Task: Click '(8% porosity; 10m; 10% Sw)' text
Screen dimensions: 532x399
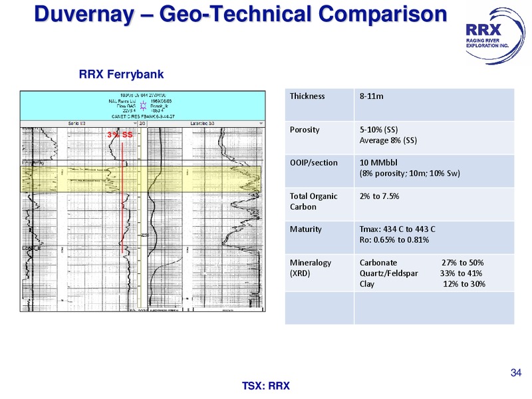Action: click(x=410, y=174)
